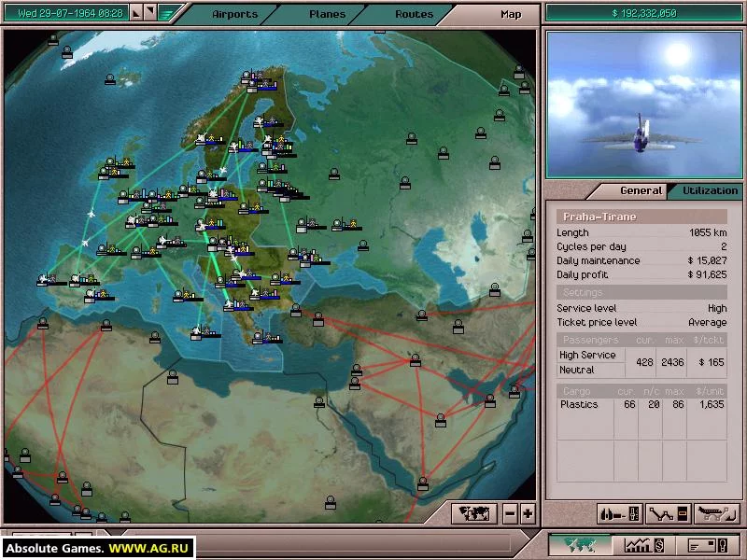
Task: Click the Length 1055 km value
Action: [x=708, y=232]
